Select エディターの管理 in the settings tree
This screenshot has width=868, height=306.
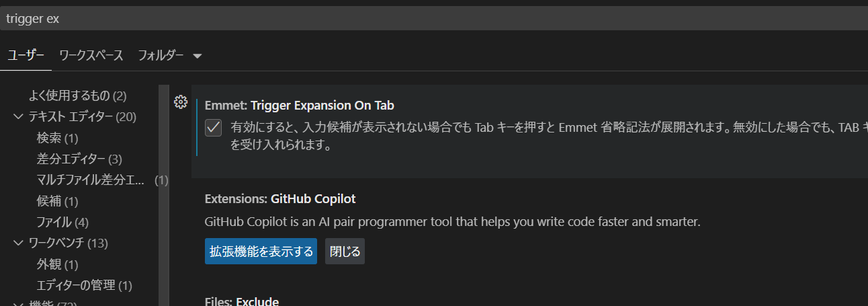84,285
